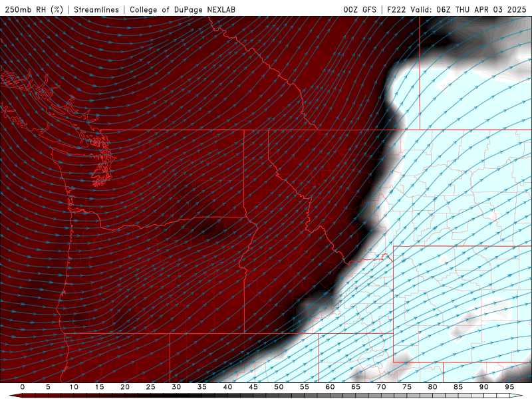
Task: Click the 45 value on the colorbar
Action: tap(253, 387)
